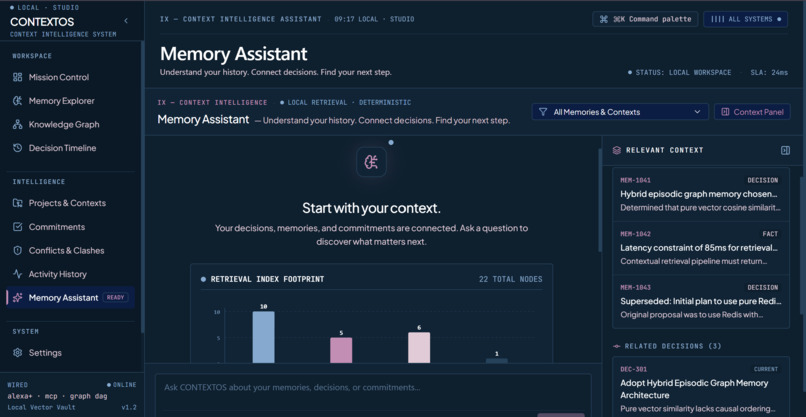806x417 pixels.
Task: Click the Context Panel button icon
Action: (x=725, y=112)
